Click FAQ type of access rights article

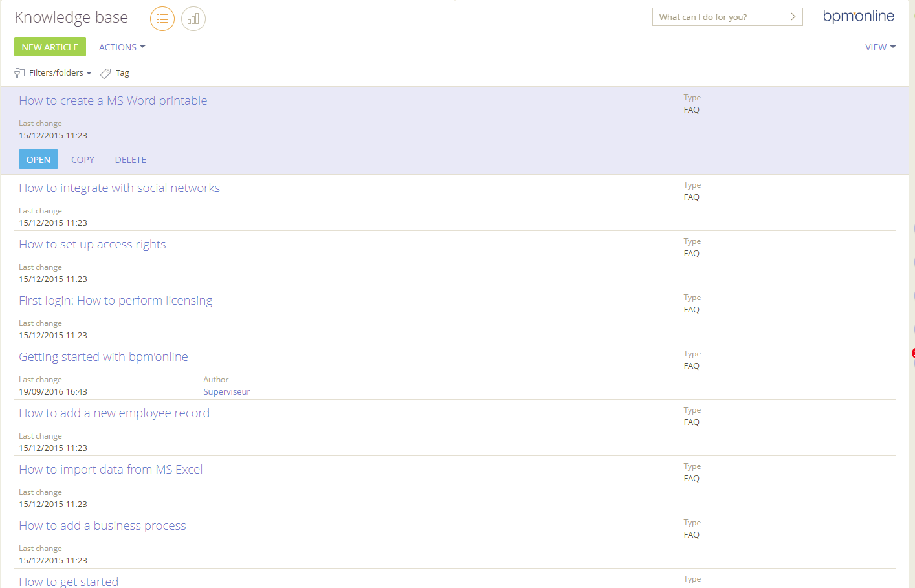point(692,254)
